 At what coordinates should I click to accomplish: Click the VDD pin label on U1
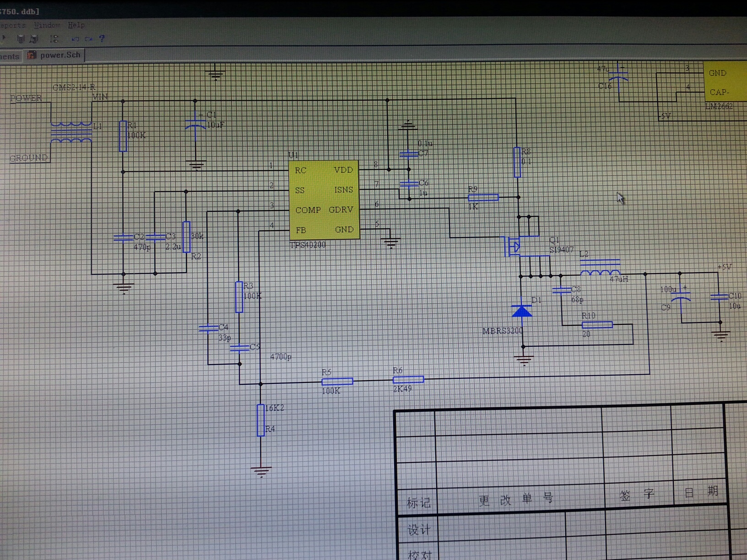(343, 170)
